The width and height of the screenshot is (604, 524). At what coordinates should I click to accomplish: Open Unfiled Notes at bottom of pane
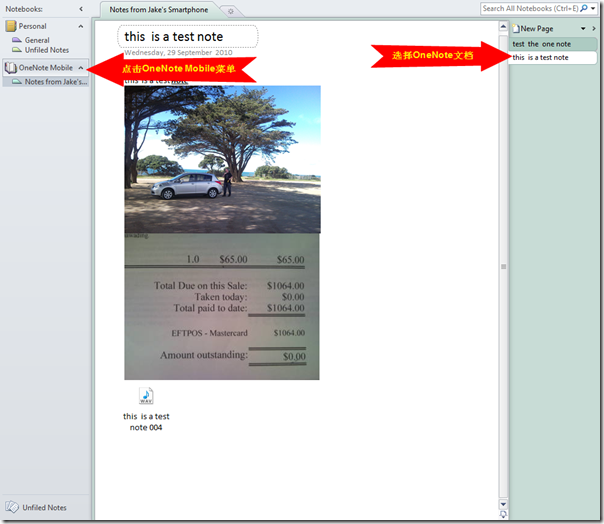pyautogui.click(x=44, y=508)
